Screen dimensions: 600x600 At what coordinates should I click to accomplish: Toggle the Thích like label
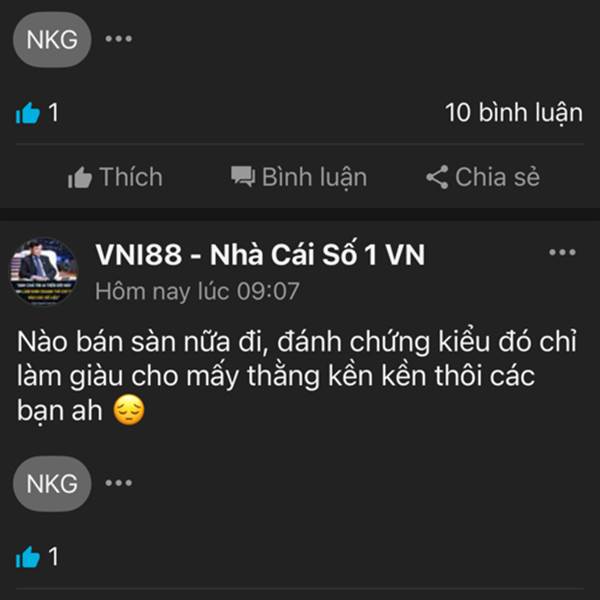131,177
